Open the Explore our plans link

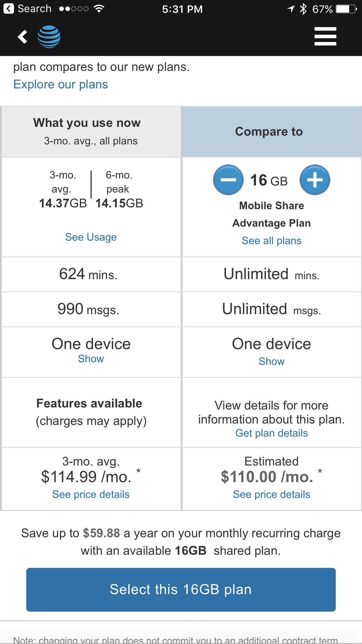click(x=61, y=85)
